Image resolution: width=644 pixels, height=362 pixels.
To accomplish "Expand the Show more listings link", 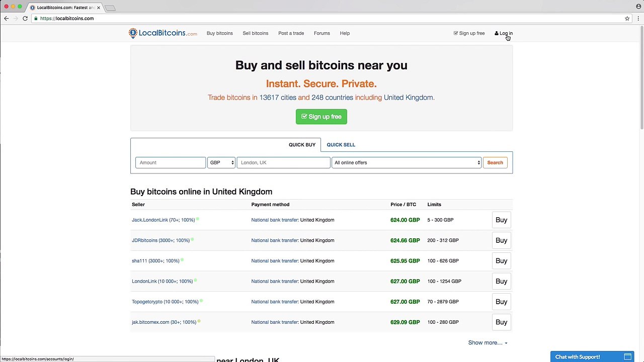I will coord(488,343).
